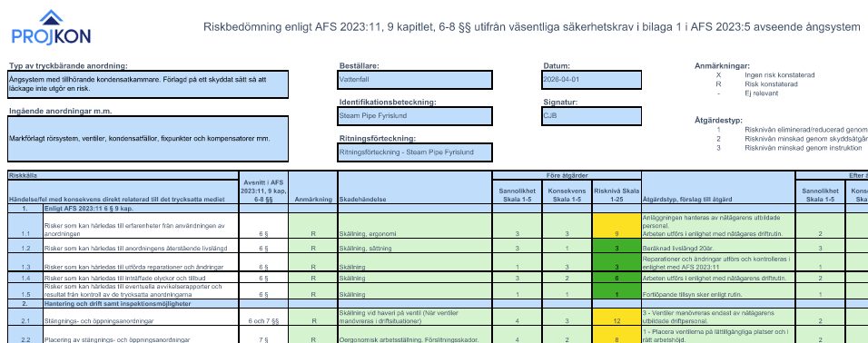Select legend entry Ingen risk konstaterad
868x343 pixels.
pyautogui.click(x=779, y=75)
